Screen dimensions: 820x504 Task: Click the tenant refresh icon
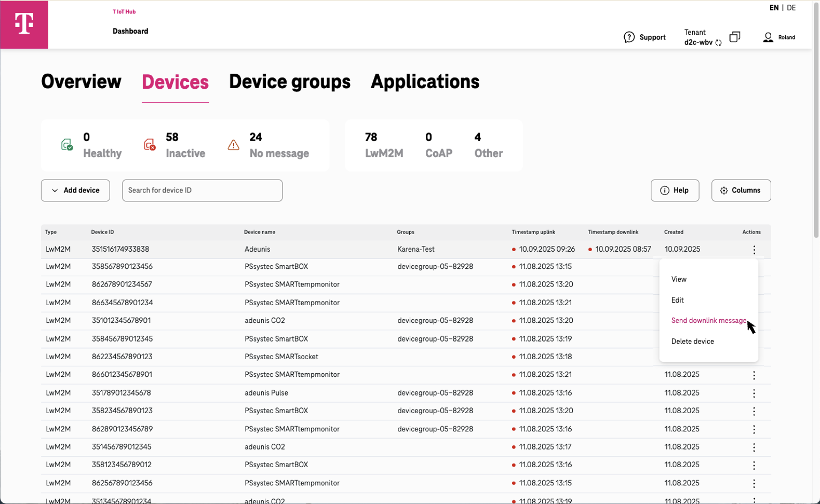[718, 43]
